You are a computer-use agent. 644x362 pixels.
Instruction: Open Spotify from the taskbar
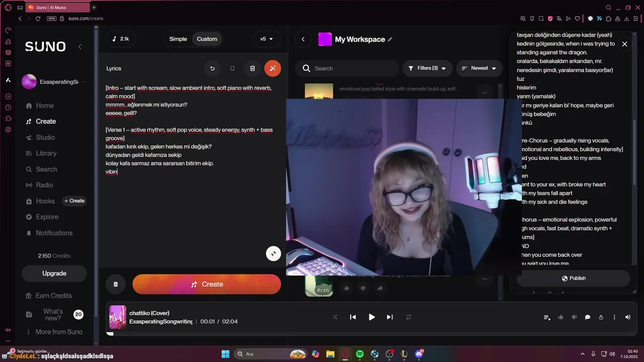(x=360, y=354)
